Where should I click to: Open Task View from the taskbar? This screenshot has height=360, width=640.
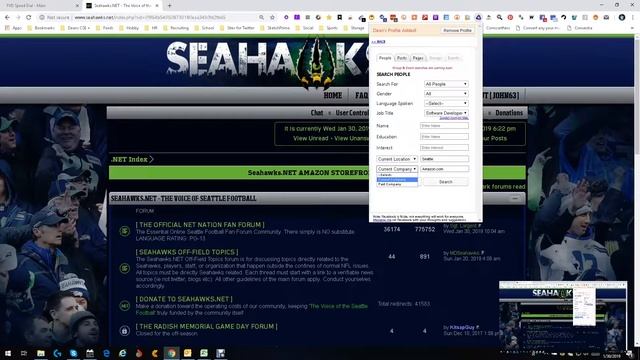coord(24,353)
